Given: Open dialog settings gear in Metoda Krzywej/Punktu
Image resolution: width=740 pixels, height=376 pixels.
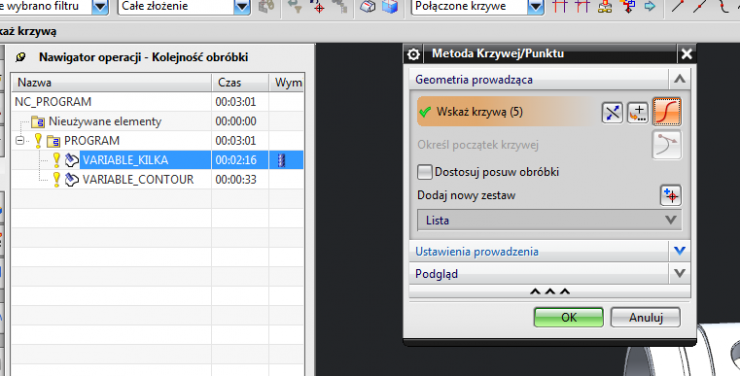Looking at the screenshot, I should coord(413,54).
